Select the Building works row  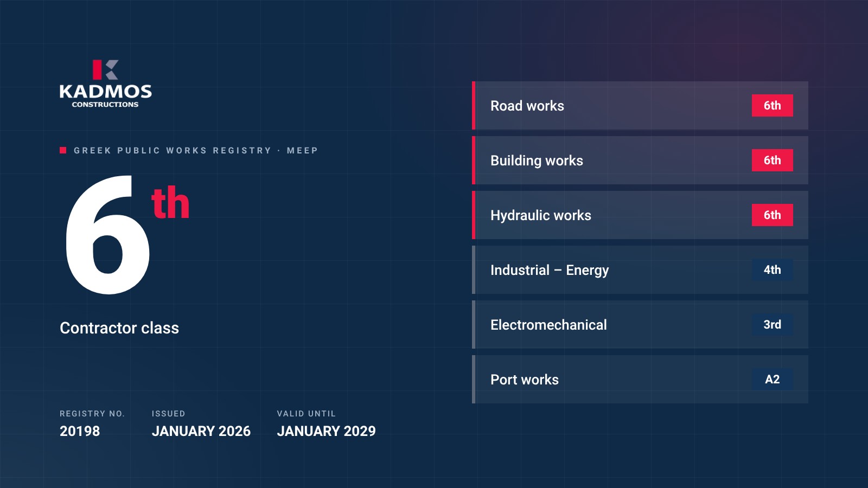pyautogui.click(x=640, y=160)
